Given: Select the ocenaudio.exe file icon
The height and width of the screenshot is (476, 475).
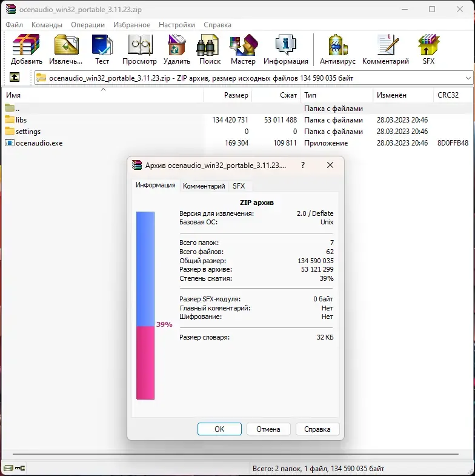Looking at the screenshot, I should 10,142.
